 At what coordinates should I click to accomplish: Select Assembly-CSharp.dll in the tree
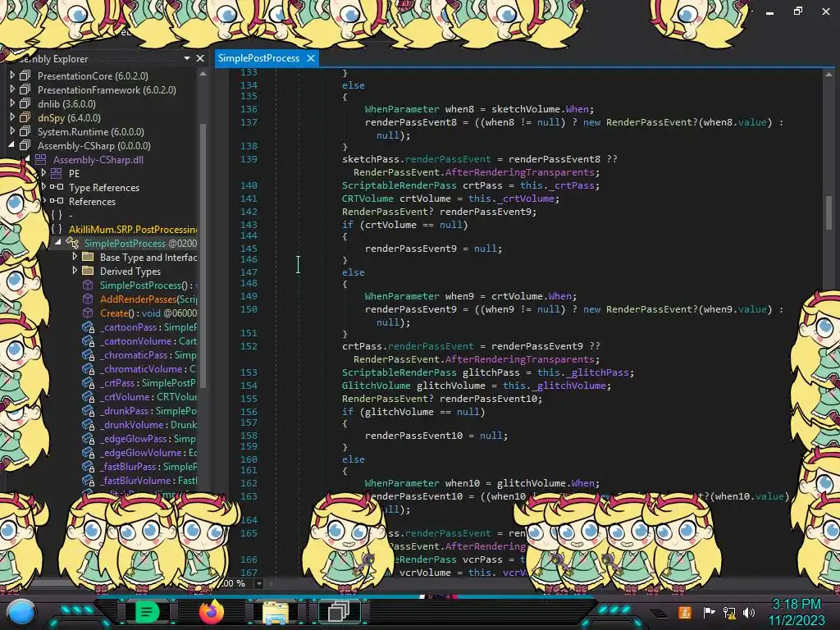coord(98,160)
